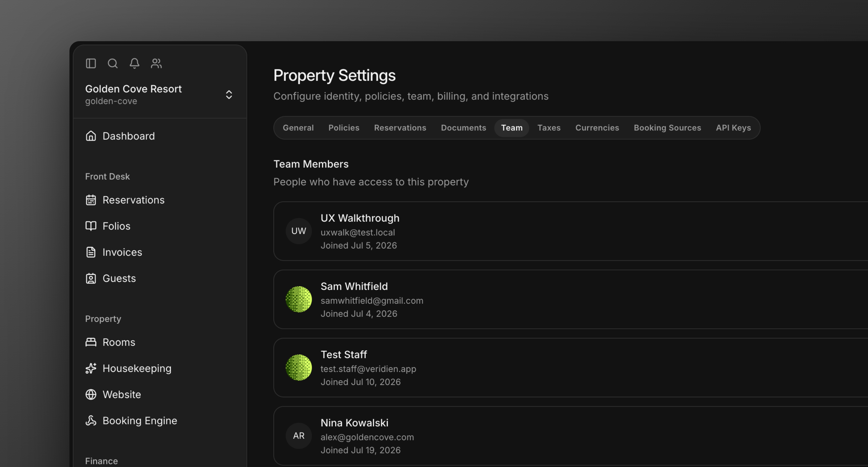Click the Finance section label
The width and height of the screenshot is (868, 467).
click(101, 461)
